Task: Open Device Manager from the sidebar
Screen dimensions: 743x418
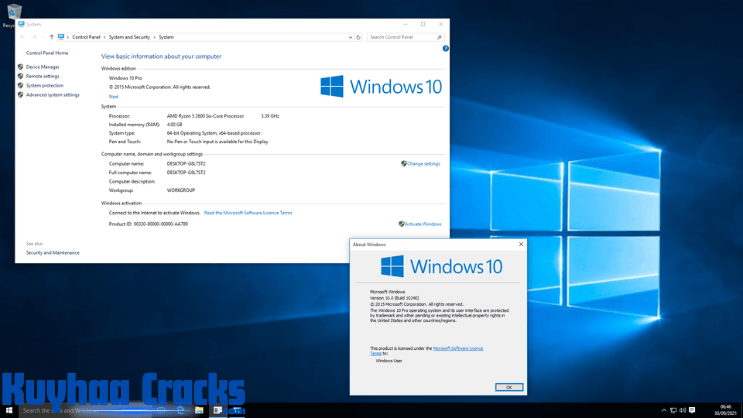Action: point(42,67)
